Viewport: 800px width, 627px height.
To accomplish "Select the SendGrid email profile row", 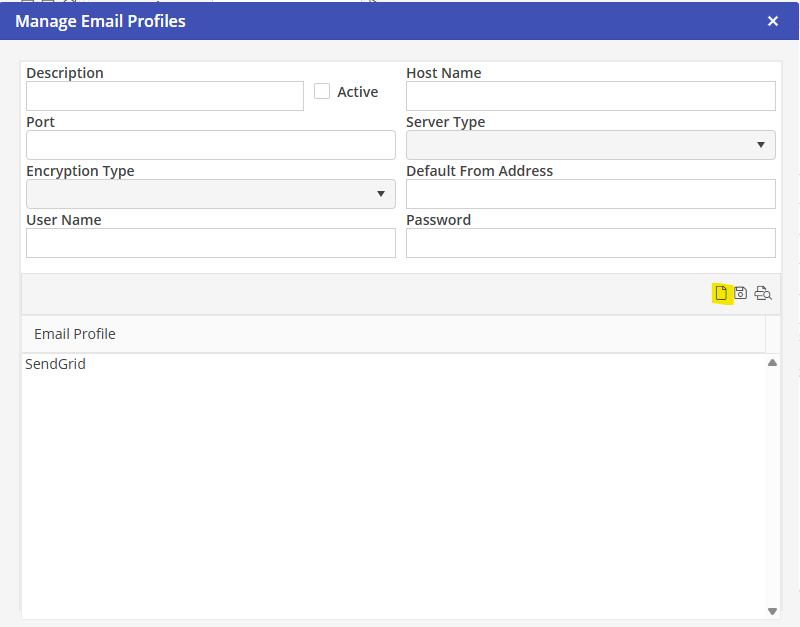I will click(56, 365).
